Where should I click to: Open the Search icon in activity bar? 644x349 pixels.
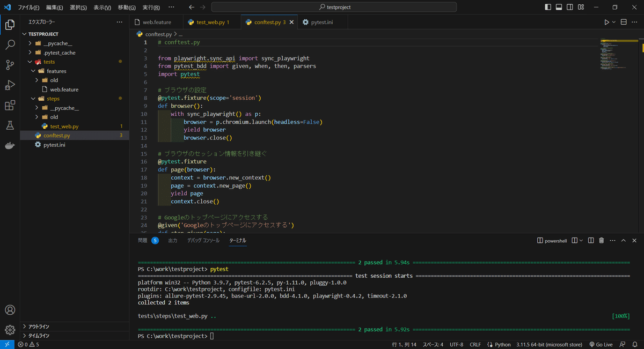pyautogui.click(x=10, y=45)
